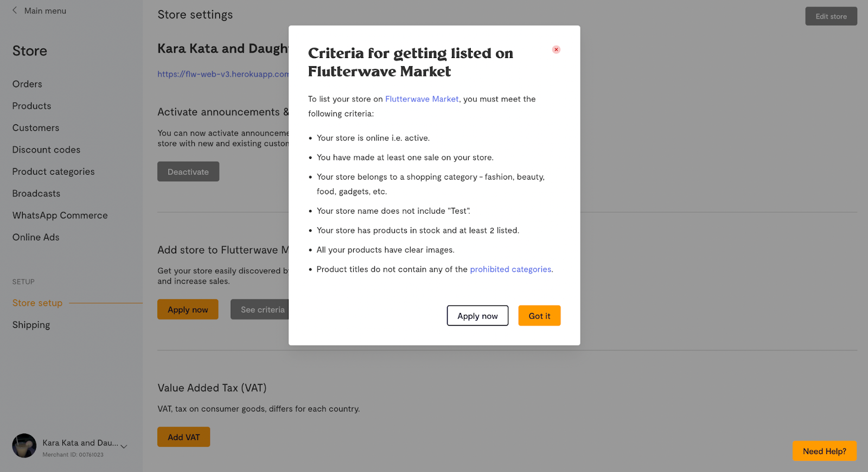Click Apply now in the criteria dialog
Viewport: 868px width, 472px height.
click(477, 316)
